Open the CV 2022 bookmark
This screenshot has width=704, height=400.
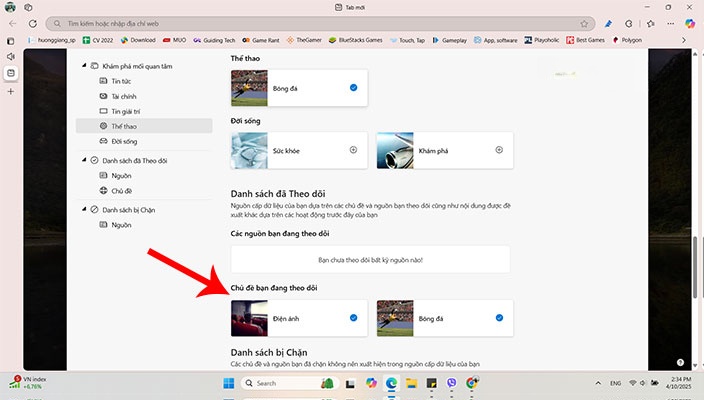(x=98, y=40)
